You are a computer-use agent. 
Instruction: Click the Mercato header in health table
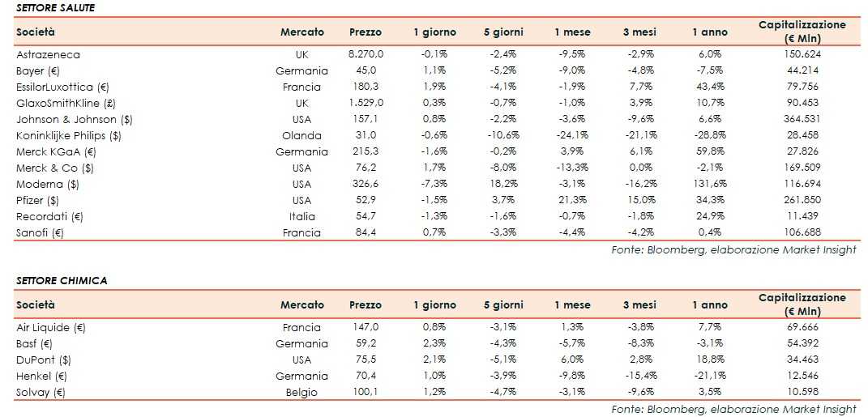point(301,32)
